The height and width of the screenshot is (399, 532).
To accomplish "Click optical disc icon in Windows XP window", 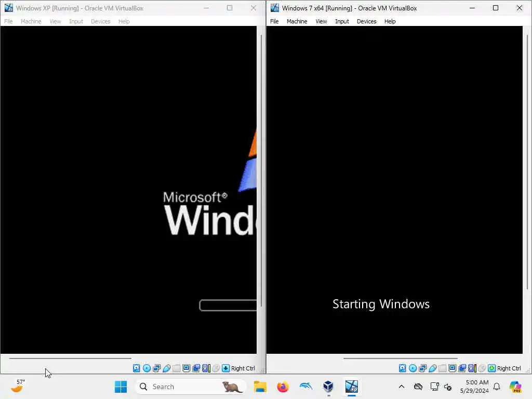I will [147, 368].
